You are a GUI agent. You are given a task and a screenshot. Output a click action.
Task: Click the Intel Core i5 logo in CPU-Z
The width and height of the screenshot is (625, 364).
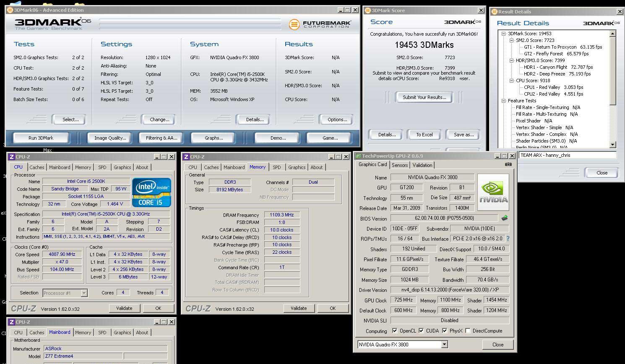[151, 192]
